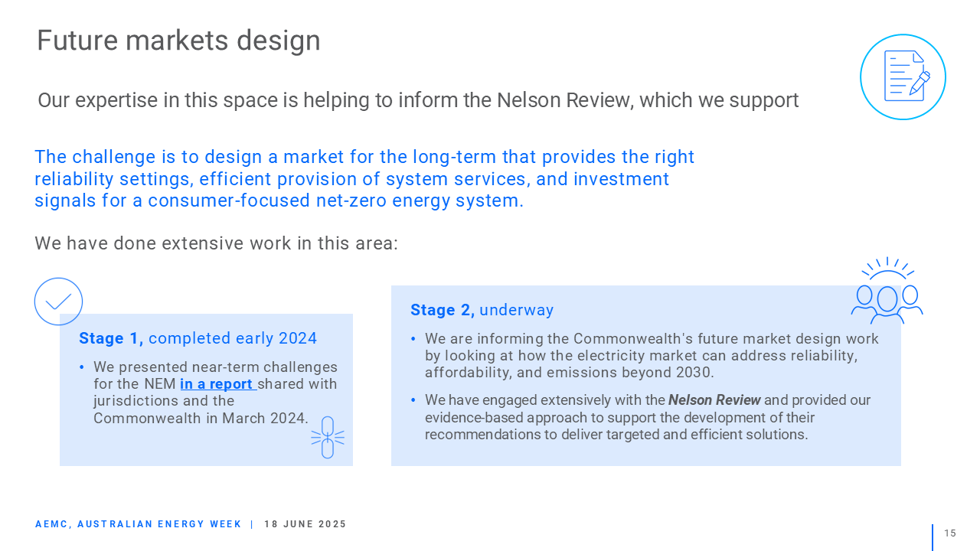This screenshot has width=980, height=551.
Task: Open the 'in a report' hyperlink
Action: point(217,384)
